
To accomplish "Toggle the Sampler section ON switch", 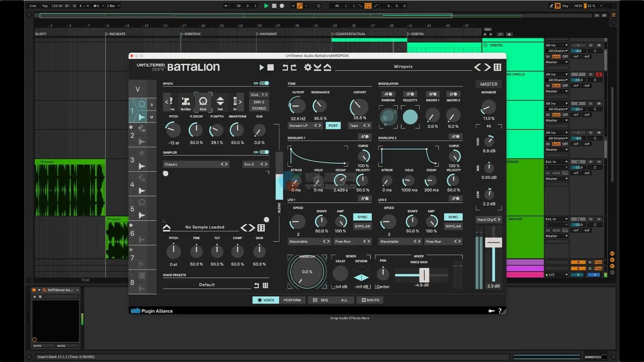I will pyautogui.click(x=264, y=152).
